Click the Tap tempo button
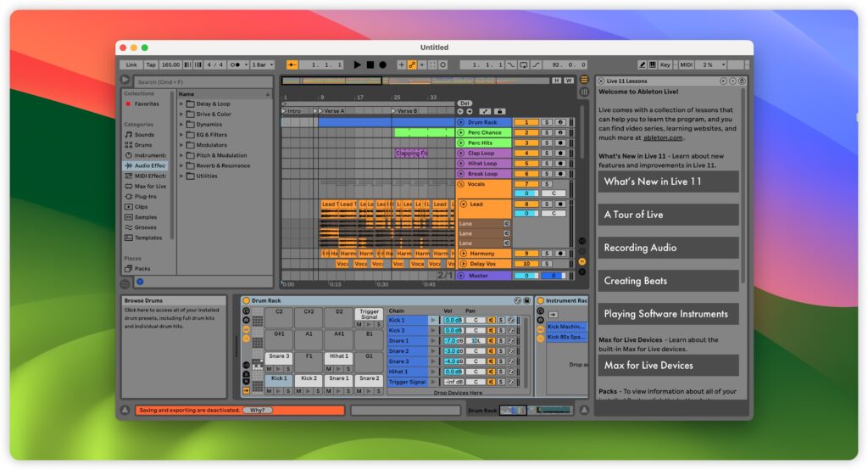The image size is (868, 470). click(151, 64)
